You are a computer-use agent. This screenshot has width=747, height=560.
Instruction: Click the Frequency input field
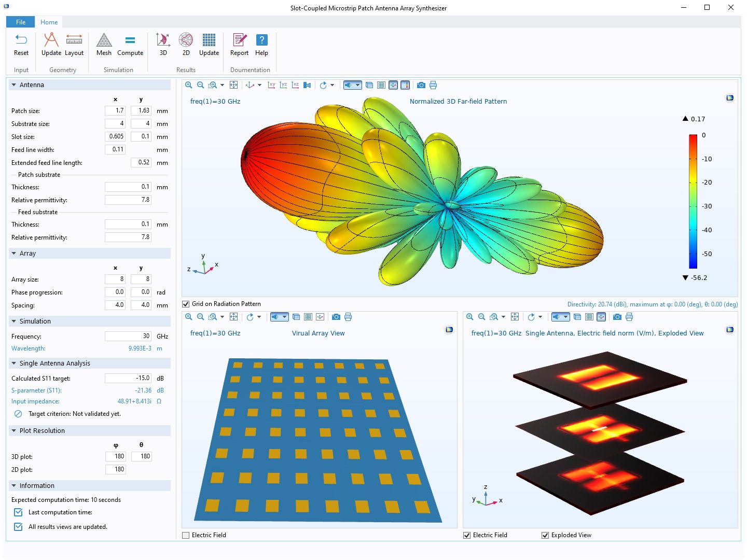pos(128,337)
